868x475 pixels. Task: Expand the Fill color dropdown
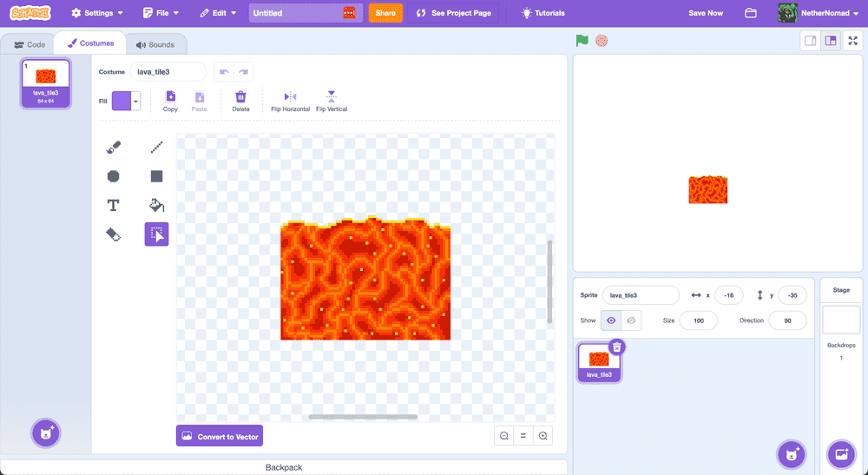click(x=136, y=101)
